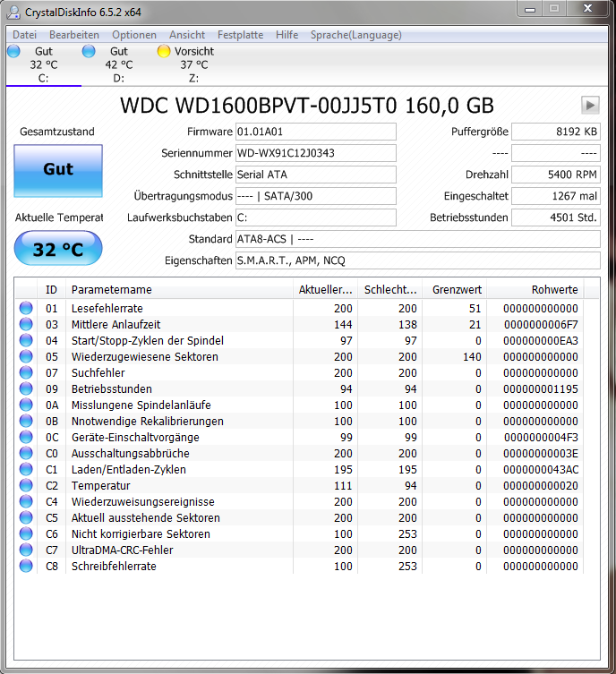Click status orb of Aktuell ausstehende Sektoren
The image size is (616, 674).
pyautogui.click(x=26, y=517)
